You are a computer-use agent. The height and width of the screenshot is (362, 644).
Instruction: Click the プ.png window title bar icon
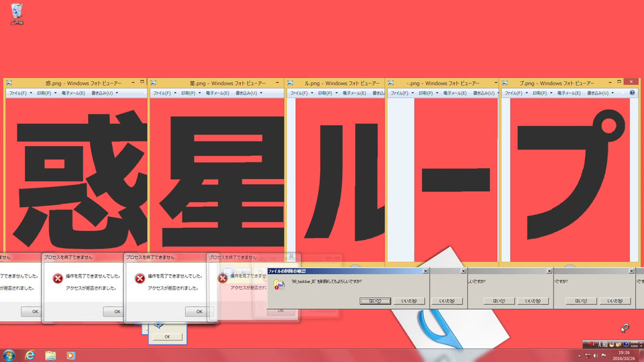coord(504,83)
